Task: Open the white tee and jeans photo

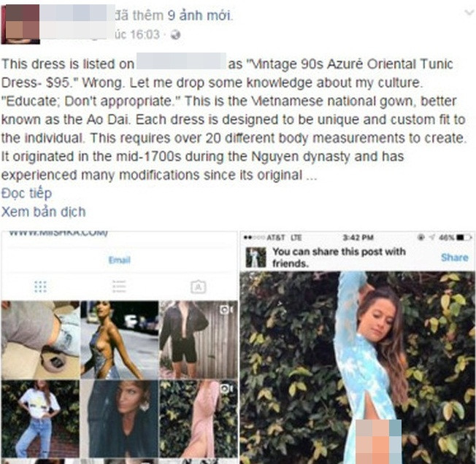Action: pyautogui.click(x=40, y=419)
